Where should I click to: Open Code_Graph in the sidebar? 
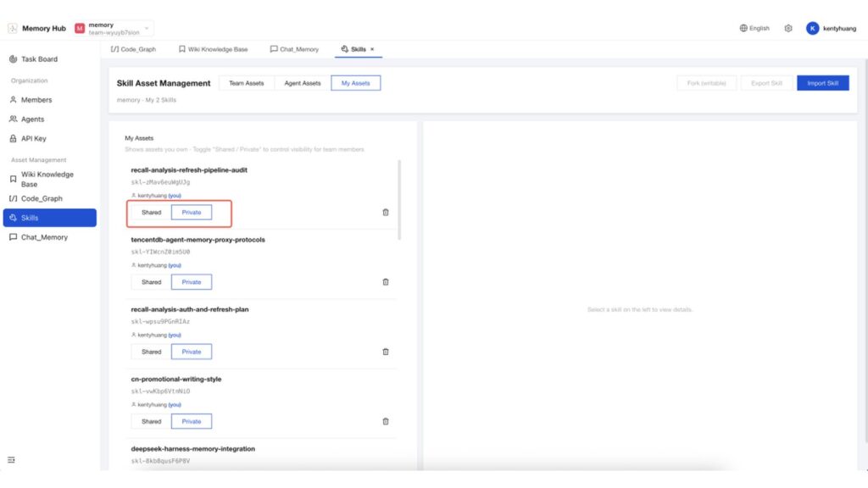[50, 198]
